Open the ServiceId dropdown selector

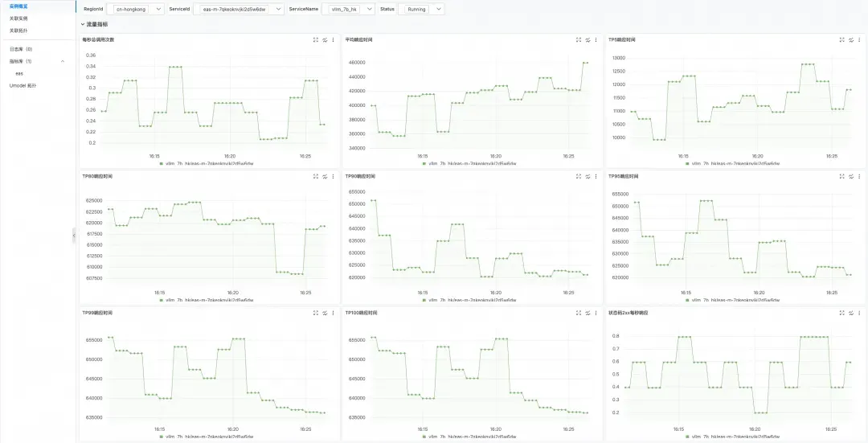[239, 10]
